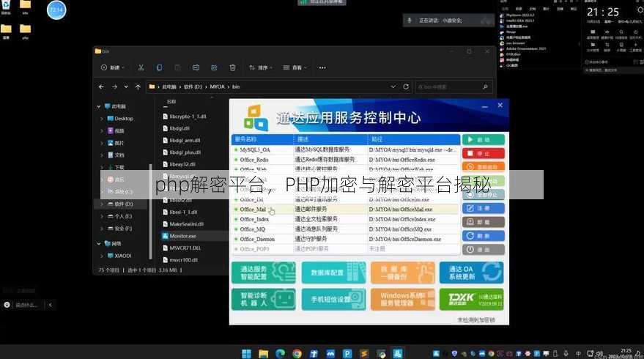Select the Office_Daemon service row
Screen dimensions: 644x359
pos(345,239)
